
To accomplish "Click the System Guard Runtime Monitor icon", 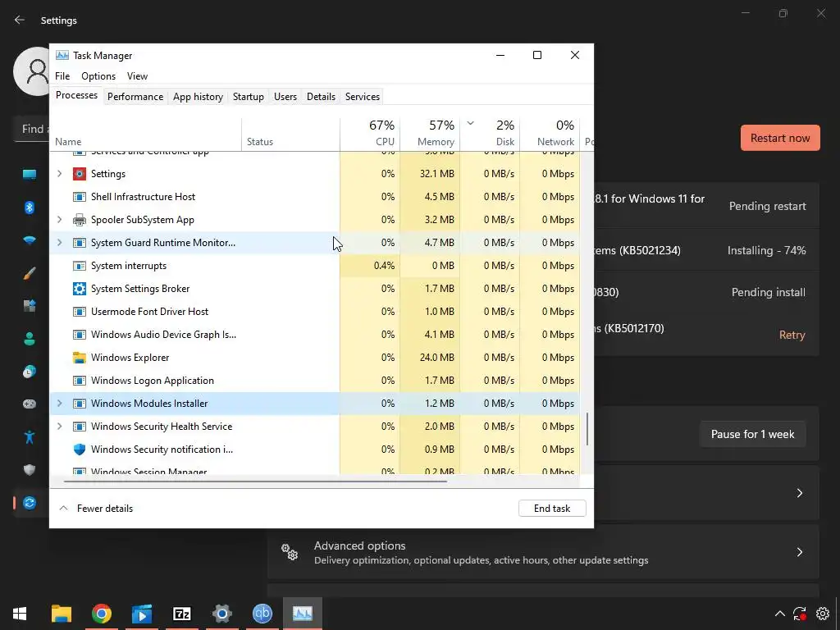I will pos(80,243).
